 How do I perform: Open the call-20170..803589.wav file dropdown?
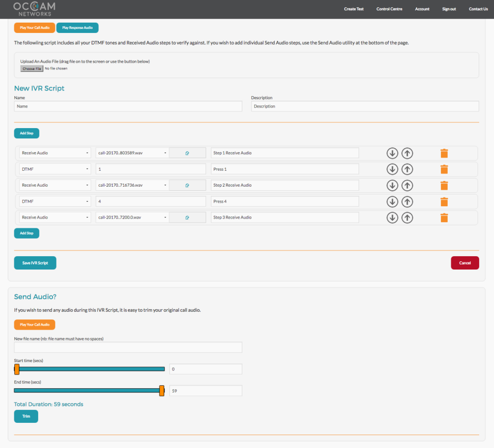point(131,153)
